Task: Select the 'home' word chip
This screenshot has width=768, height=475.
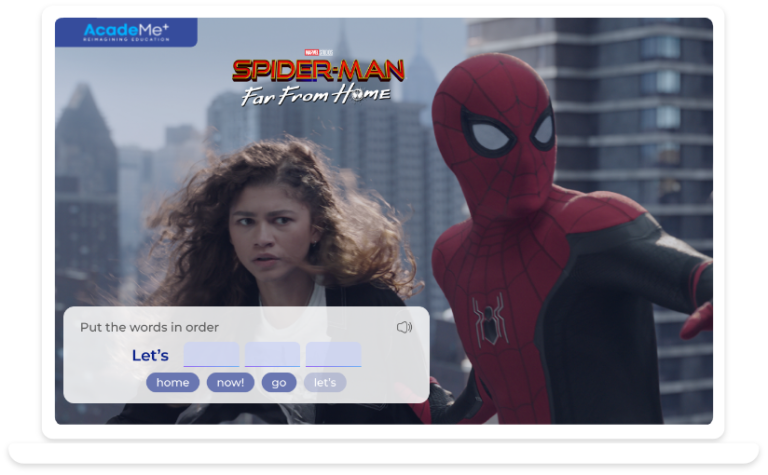Action: click(x=172, y=382)
